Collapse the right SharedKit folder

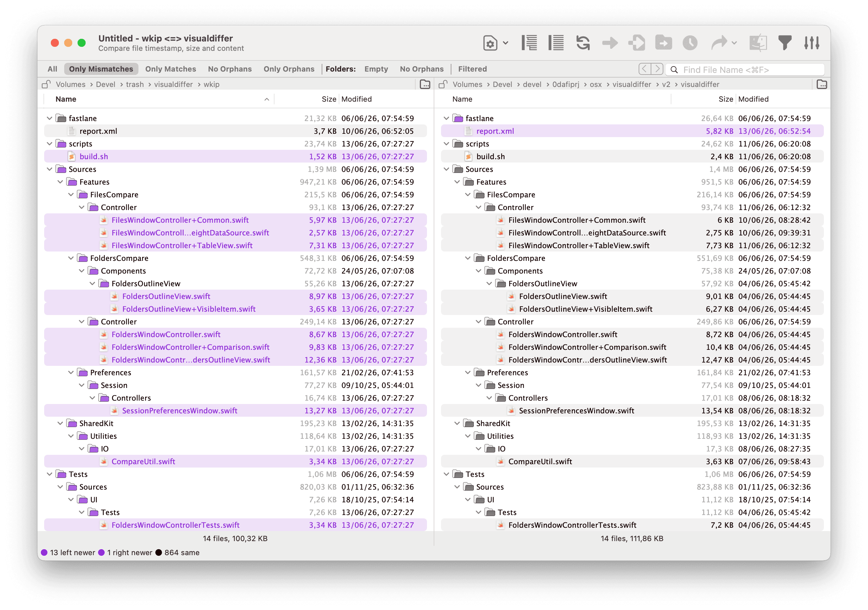457,424
